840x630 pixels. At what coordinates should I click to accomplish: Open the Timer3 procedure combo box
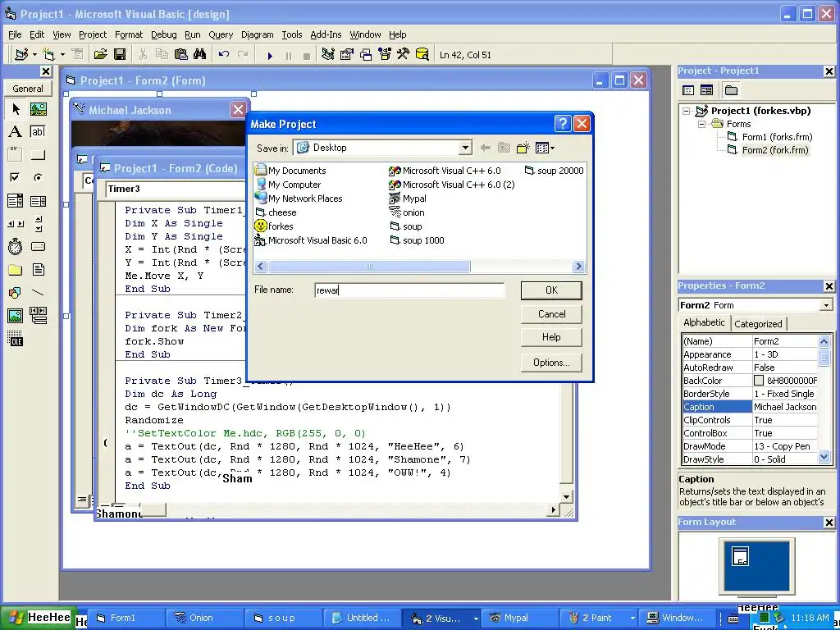point(176,189)
